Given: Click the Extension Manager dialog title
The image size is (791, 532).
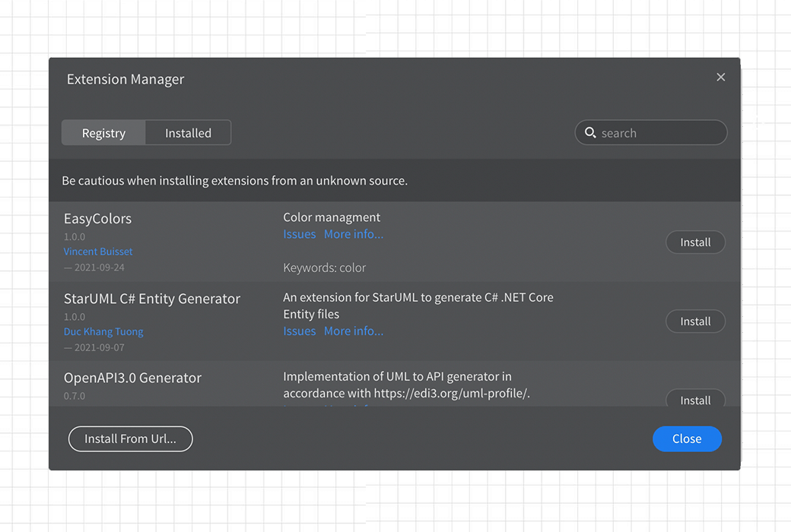Looking at the screenshot, I should [x=125, y=79].
